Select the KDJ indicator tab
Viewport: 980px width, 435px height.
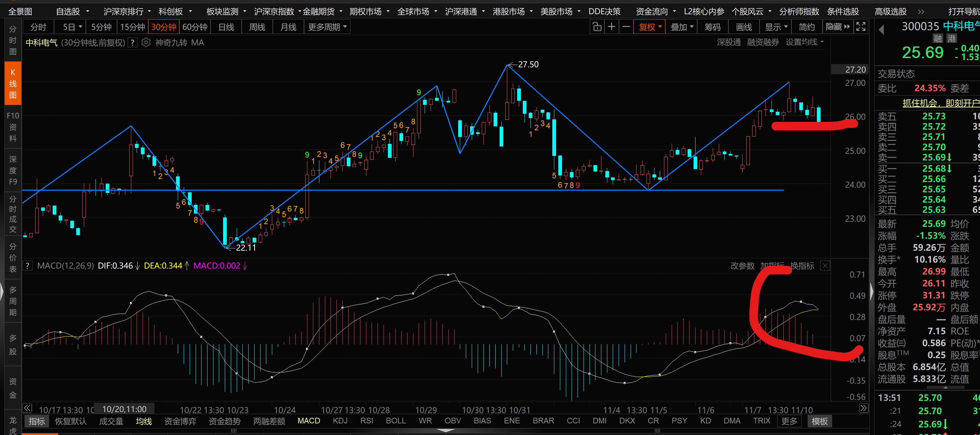[340, 421]
